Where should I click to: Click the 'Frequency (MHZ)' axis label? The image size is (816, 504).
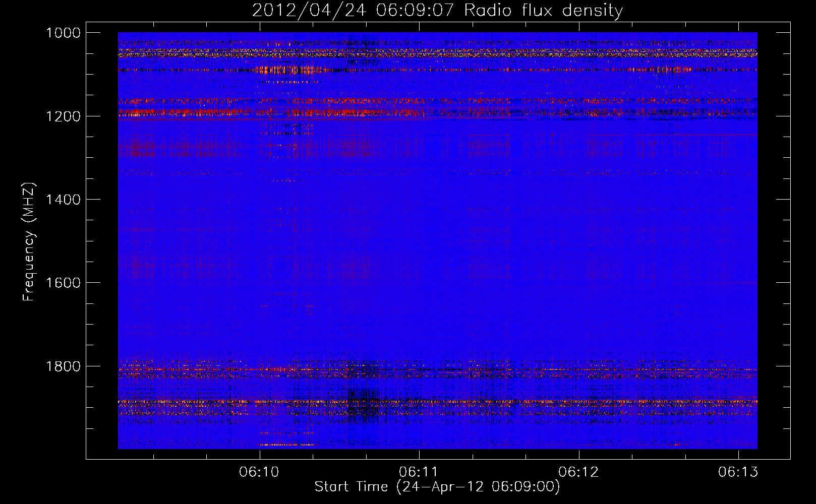click(x=29, y=242)
